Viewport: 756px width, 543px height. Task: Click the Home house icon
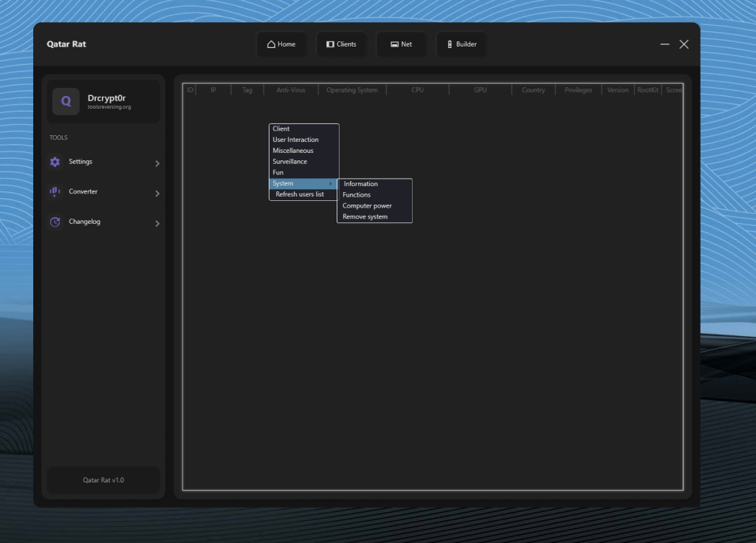pyautogui.click(x=271, y=44)
